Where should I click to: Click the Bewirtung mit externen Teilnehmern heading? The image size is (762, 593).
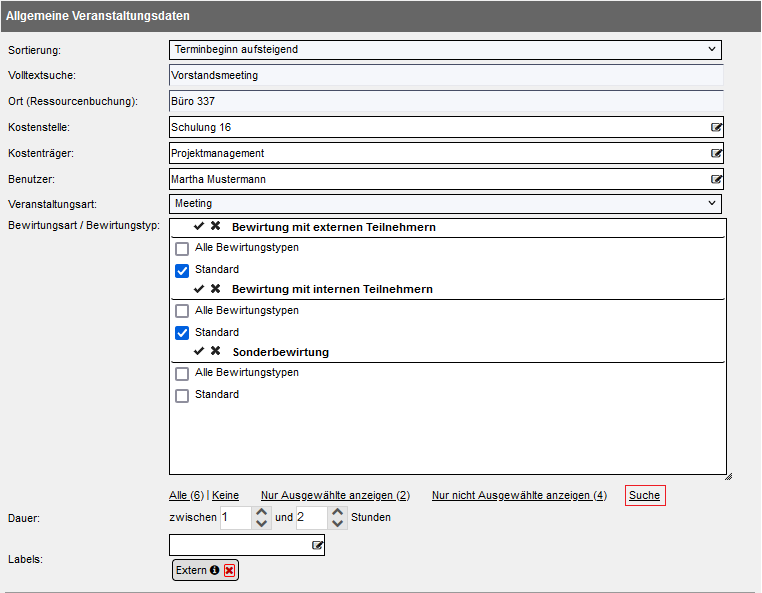334,227
